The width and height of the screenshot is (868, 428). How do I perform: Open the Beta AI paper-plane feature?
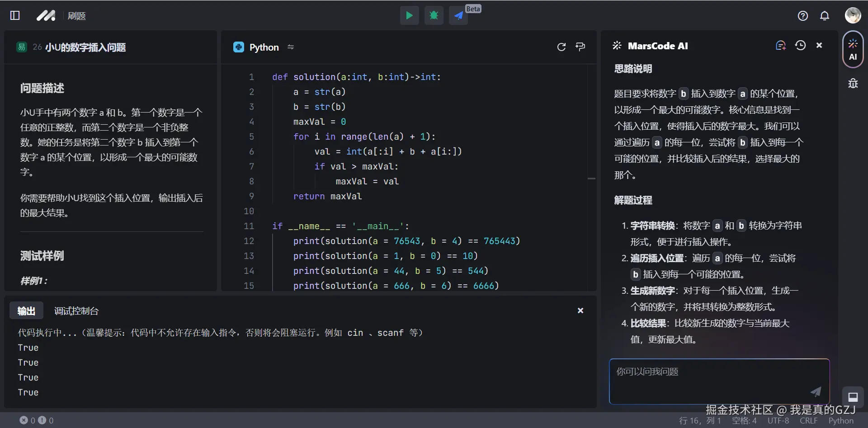pos(458,15)
